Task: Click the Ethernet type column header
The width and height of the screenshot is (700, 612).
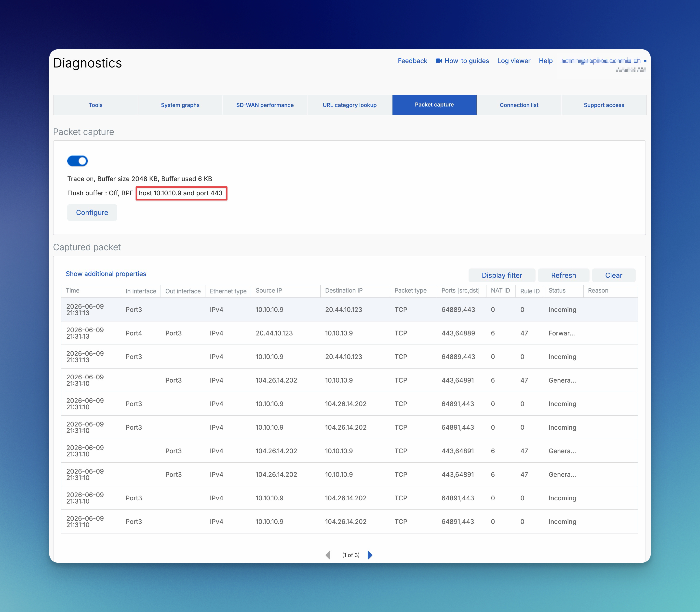Action: [x=228, y=291]
